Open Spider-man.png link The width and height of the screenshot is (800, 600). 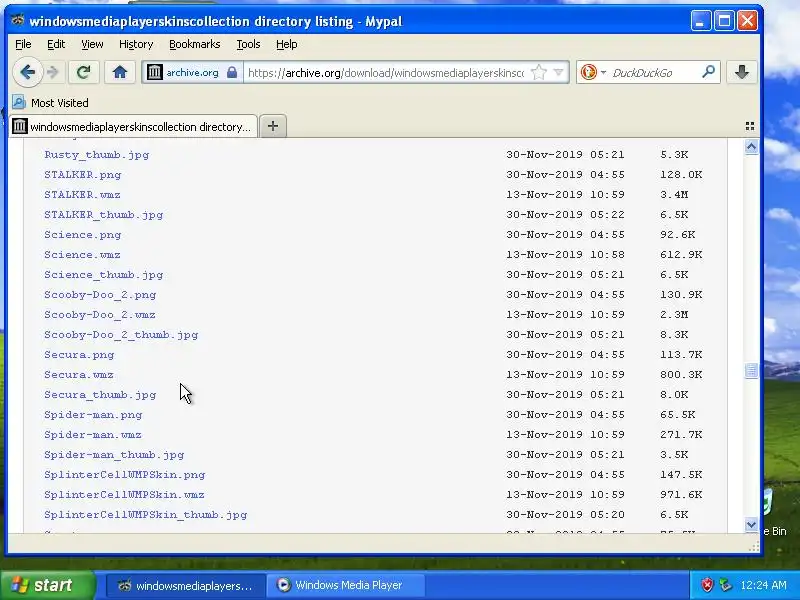tap(93, 415)
